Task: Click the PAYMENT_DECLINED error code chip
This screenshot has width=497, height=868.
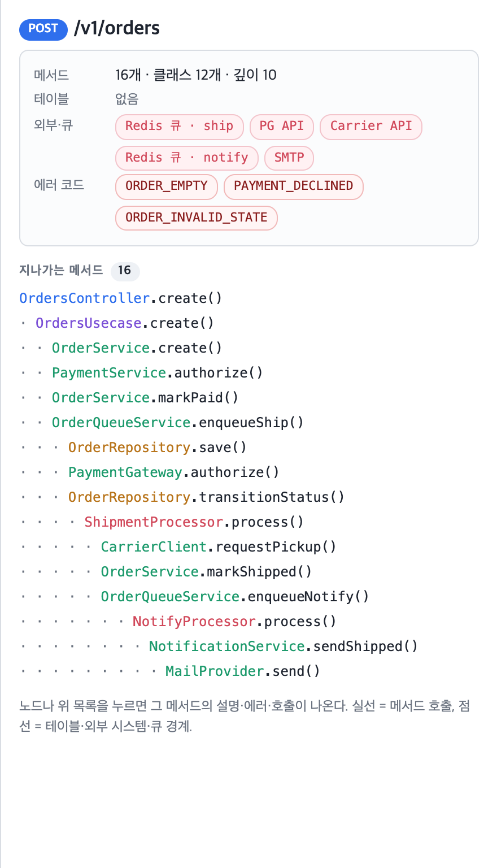Action: [x=293, y=187]
